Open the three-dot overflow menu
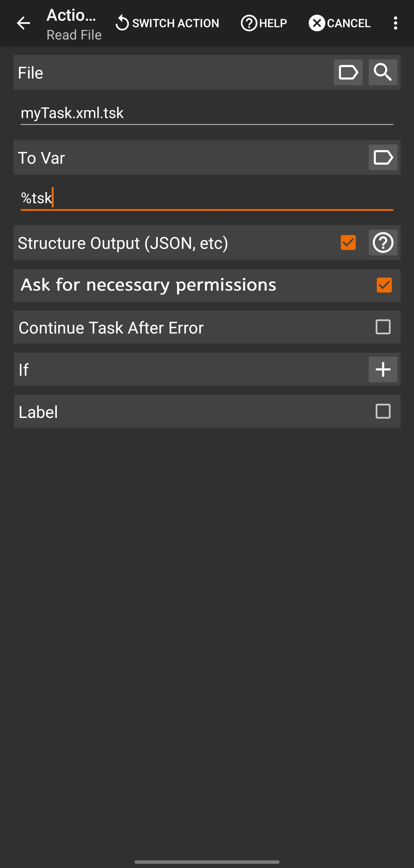Viewport: 414px width, 868px height. coord(395,23)
